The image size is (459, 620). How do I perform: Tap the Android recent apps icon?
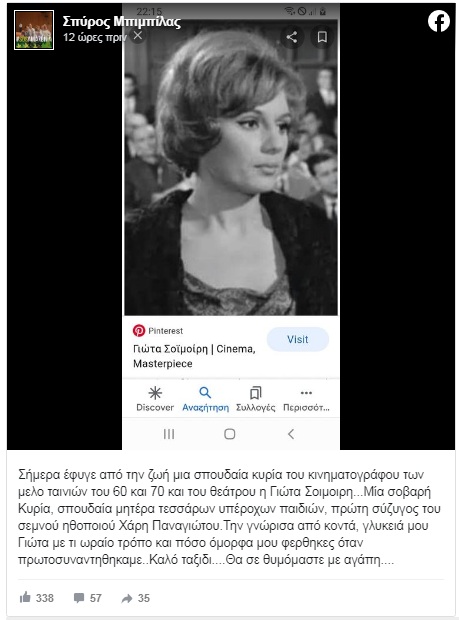169,434
